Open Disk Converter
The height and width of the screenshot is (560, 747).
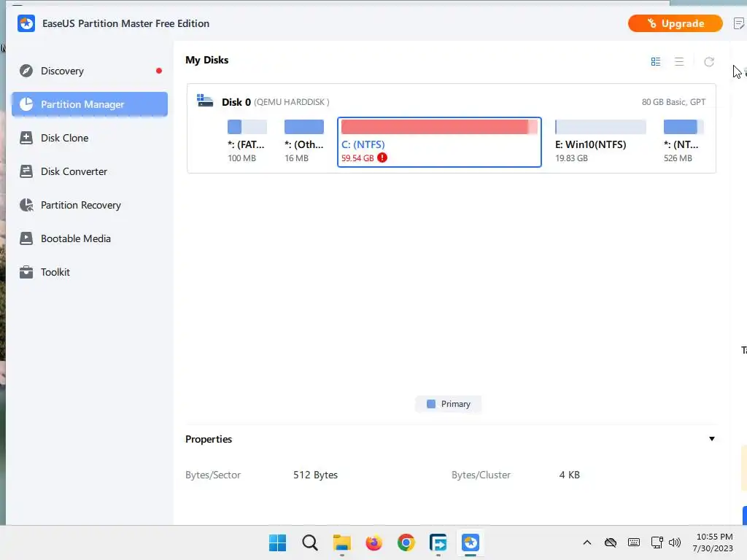(x=89, y=171)
